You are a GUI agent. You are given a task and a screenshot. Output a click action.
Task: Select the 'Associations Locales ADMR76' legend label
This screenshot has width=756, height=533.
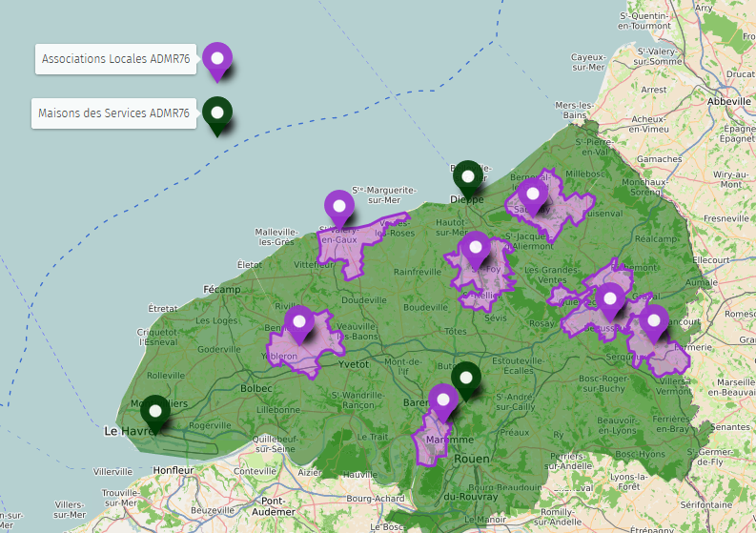116,59
